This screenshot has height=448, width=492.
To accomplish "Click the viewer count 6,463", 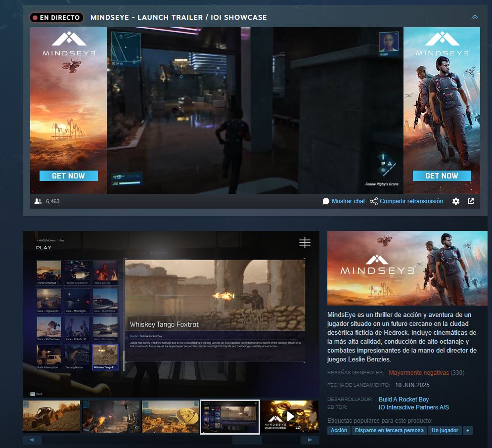I will pos(53,201).
